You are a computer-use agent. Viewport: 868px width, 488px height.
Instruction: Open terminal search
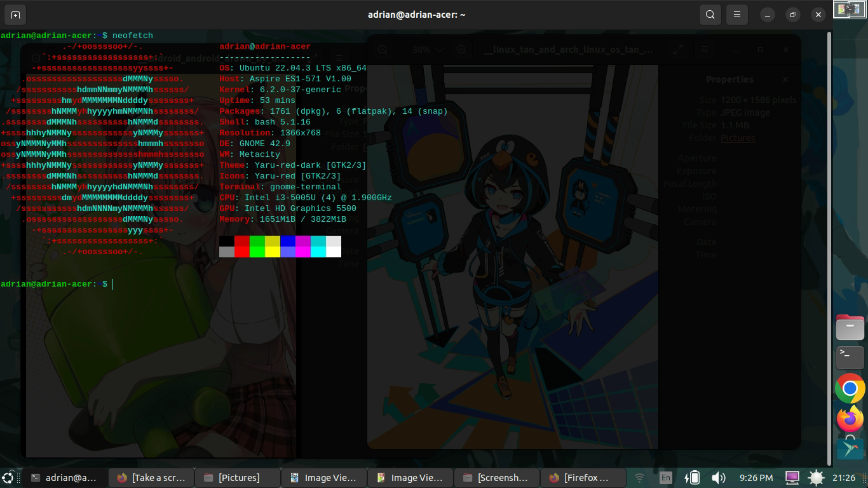[x=710, y=15]
